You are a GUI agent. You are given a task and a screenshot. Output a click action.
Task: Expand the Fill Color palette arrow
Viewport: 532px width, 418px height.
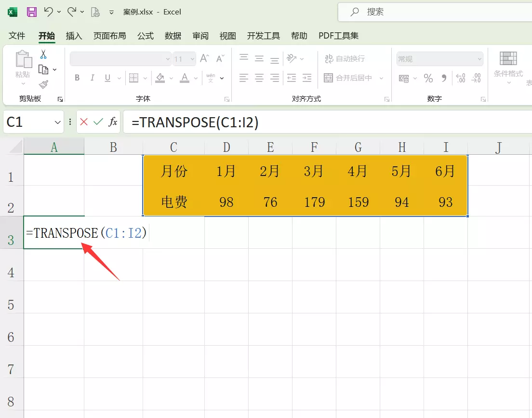coord(172,78)
